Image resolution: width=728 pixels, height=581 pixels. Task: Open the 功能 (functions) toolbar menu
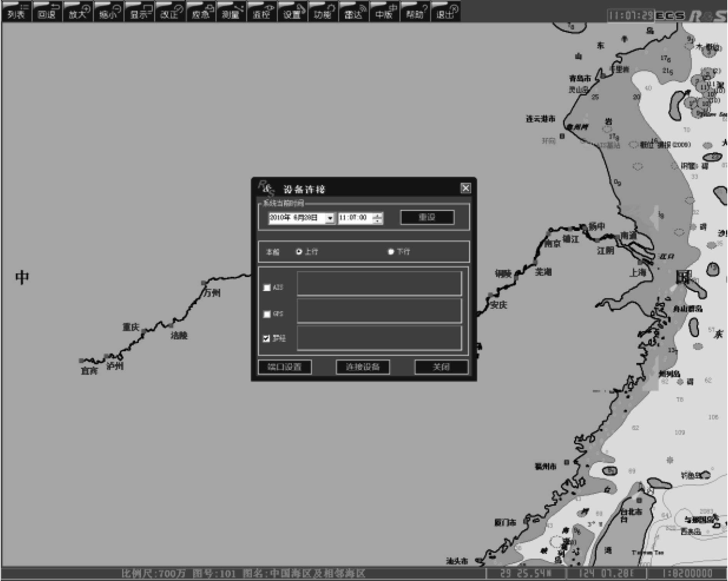click(323, 12)
